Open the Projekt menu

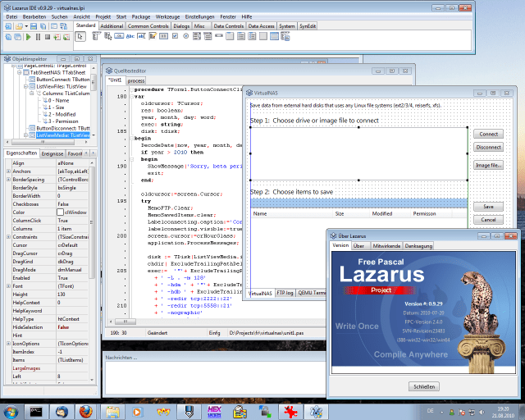103,16
